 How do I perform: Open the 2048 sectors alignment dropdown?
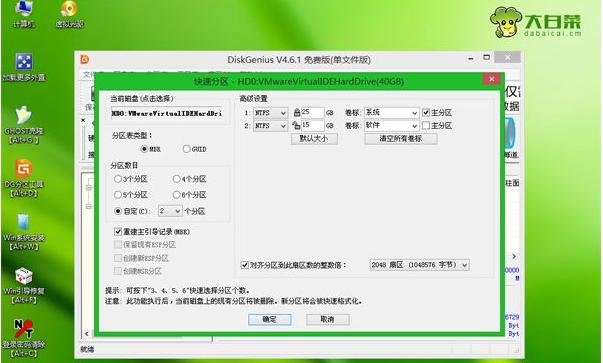pos(419,265)
